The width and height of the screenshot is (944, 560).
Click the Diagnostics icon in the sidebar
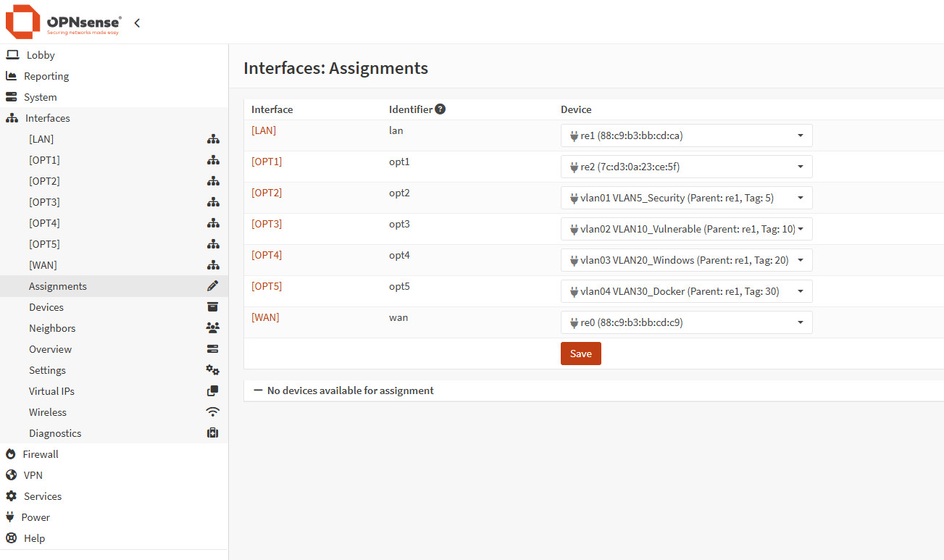pos(212,432)
